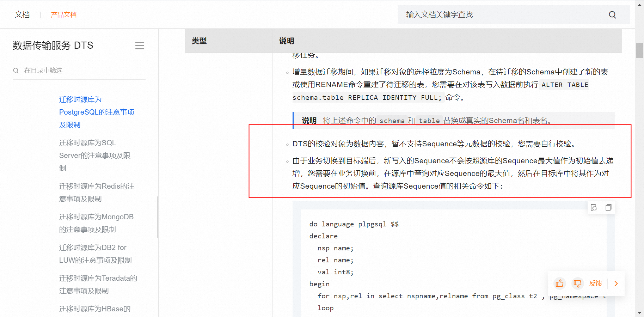Click the 'schema.table REPLICA IDENTITY FULL;' code text
Screen dimensions: 644x317
click(367, 98)
